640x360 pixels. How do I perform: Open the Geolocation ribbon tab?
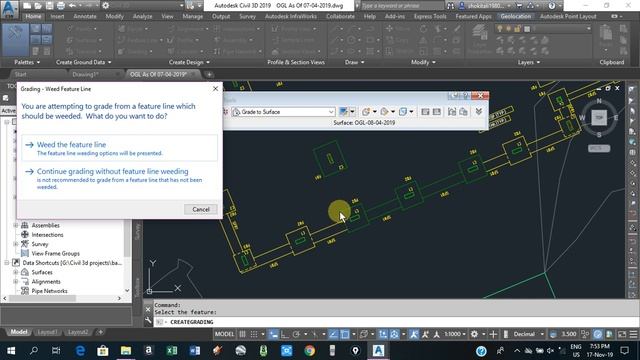(x=516, y=16)
